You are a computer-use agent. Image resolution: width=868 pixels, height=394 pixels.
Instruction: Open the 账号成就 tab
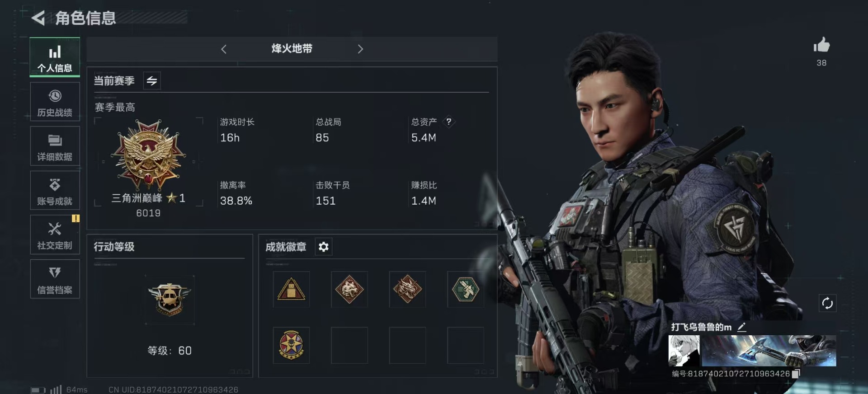tap(55, 191)
